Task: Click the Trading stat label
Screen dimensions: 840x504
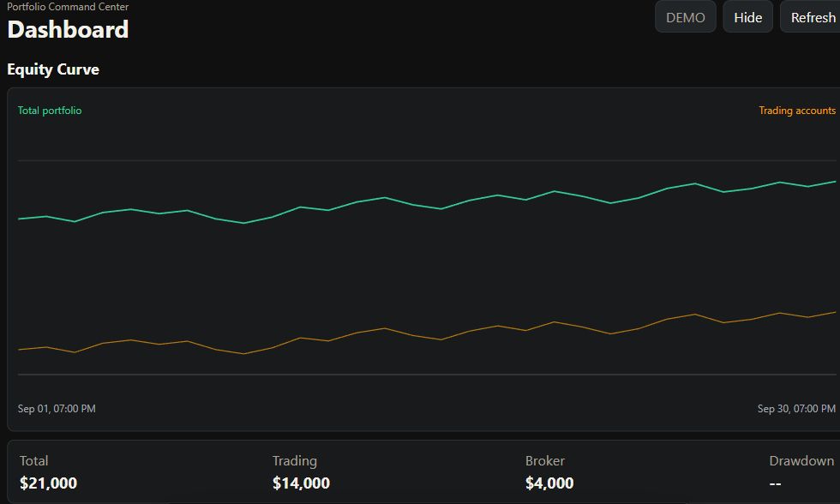Action: (295, 461)
